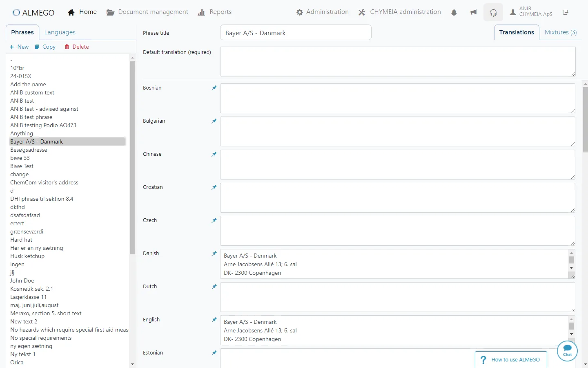The width and height of the screenshot is (588, 368).
Task: Open How to use ALMEGO help
Action: (x=511, y=360)
